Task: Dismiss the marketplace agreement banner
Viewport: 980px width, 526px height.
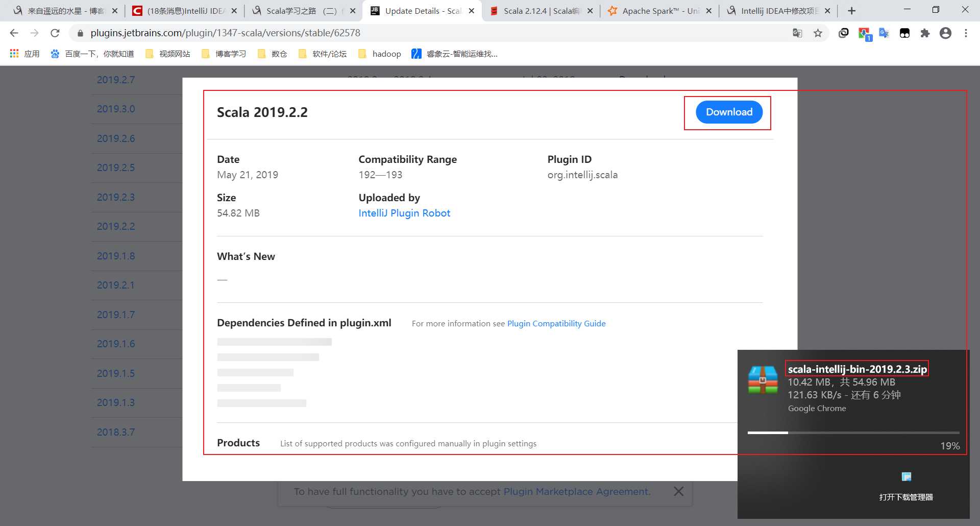Action: 678,491
